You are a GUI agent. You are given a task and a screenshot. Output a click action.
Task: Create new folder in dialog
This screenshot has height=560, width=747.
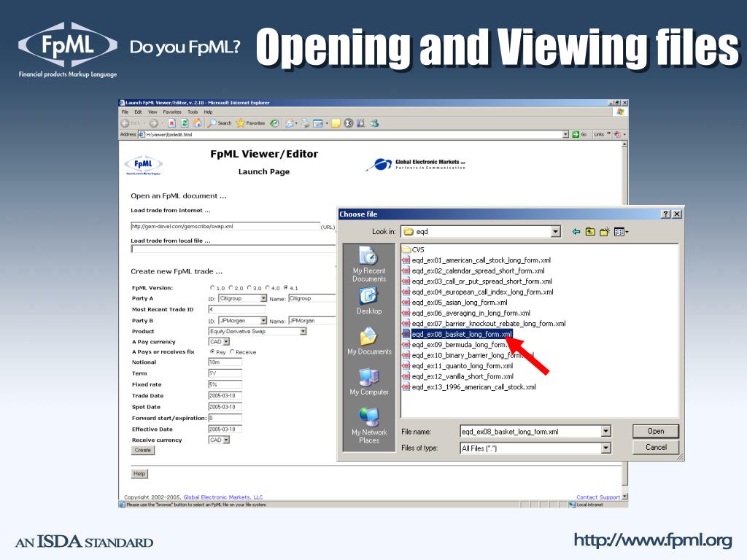point(605,232)
